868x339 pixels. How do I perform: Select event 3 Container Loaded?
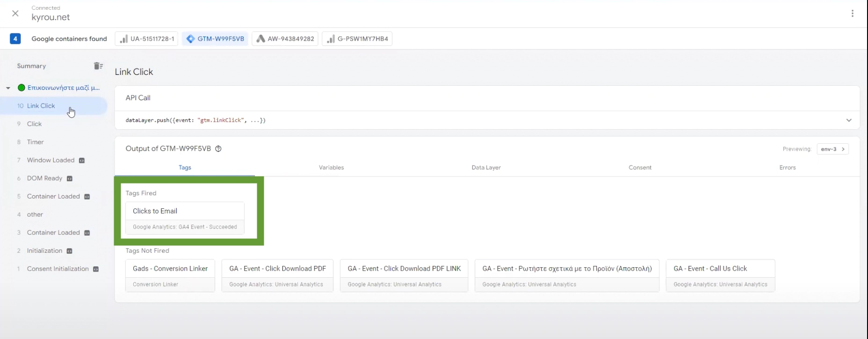click(54, 233)
